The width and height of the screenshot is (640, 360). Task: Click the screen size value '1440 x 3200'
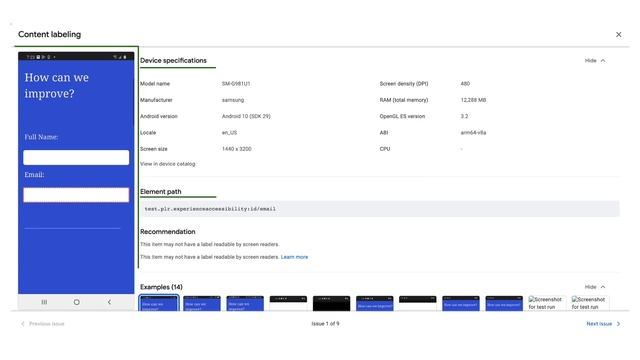coord(237,149)
